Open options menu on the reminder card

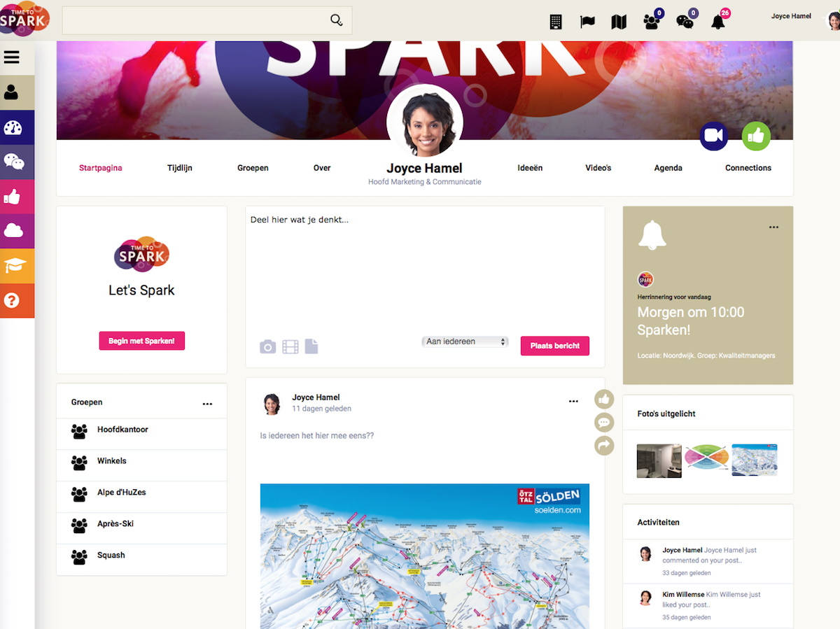773,227
